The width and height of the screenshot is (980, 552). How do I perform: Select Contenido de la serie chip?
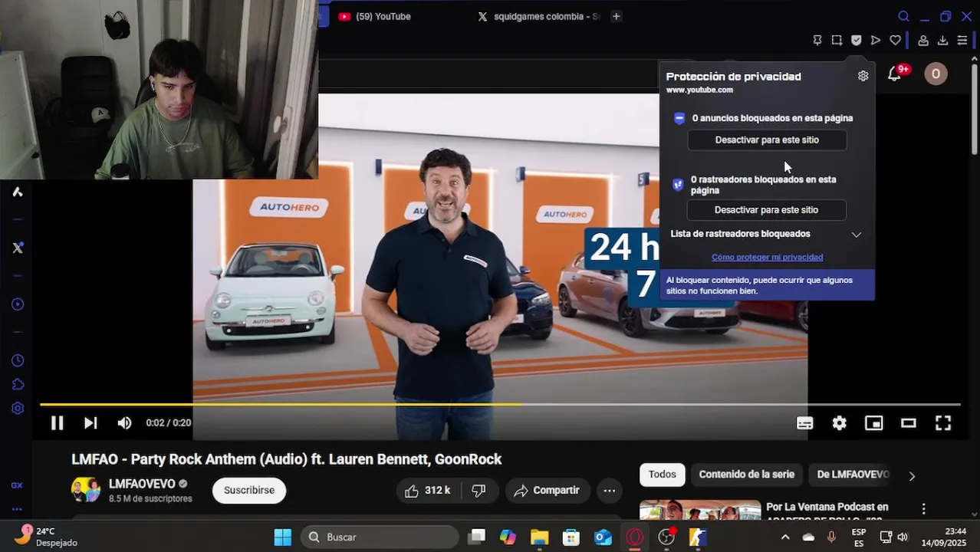(746, 475)
